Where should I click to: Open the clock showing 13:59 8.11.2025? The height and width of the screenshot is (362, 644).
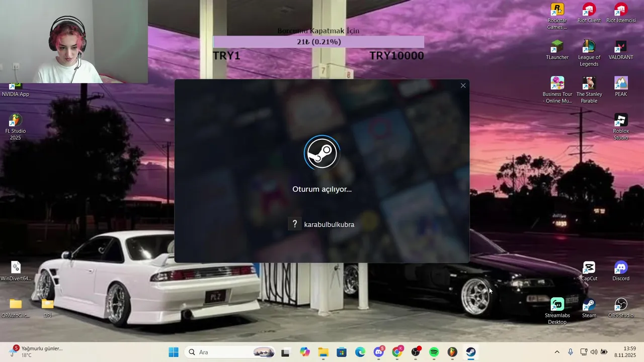625,351
